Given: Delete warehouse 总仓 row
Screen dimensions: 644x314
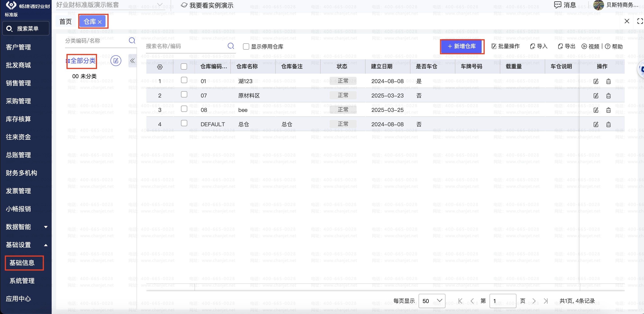Looking at the screenshot, I should coord(609,124).
